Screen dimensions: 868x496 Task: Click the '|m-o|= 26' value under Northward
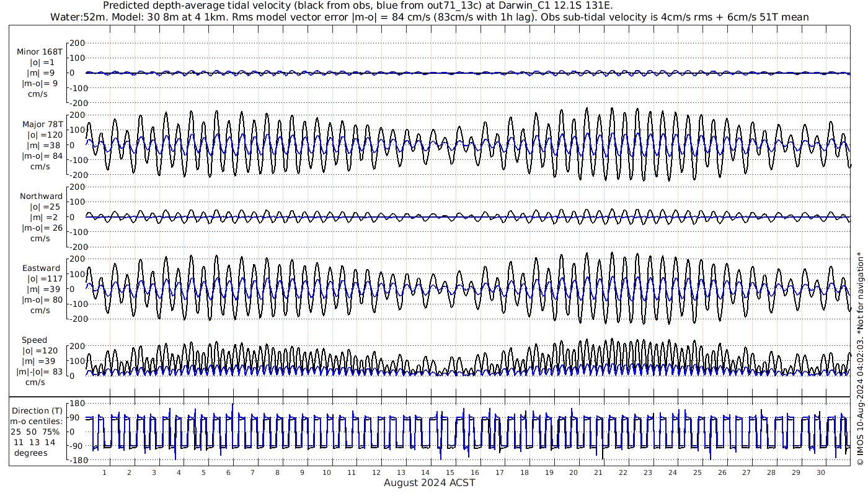[x=42, y=228]
